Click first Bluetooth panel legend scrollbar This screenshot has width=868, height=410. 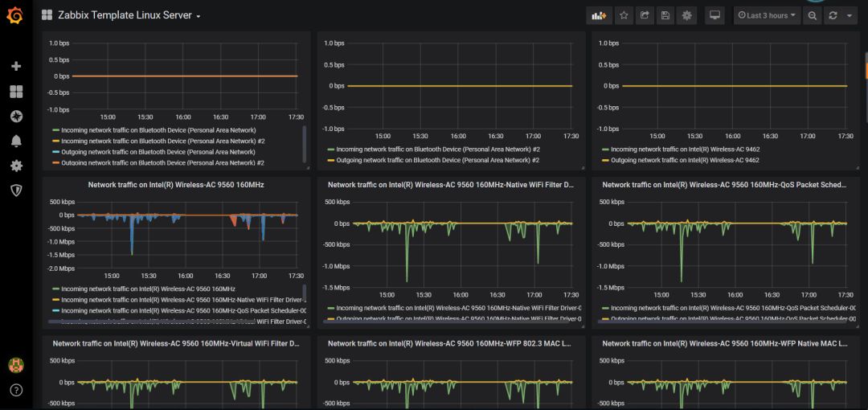click(x=305, y=144)
